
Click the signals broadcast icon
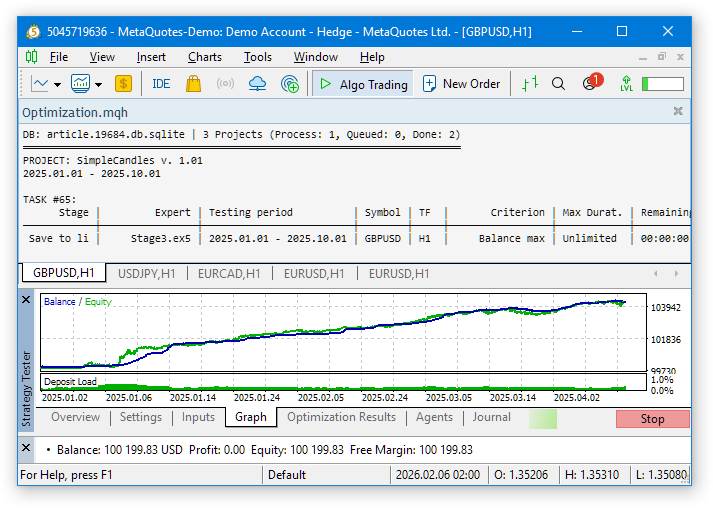coord(225,84)
